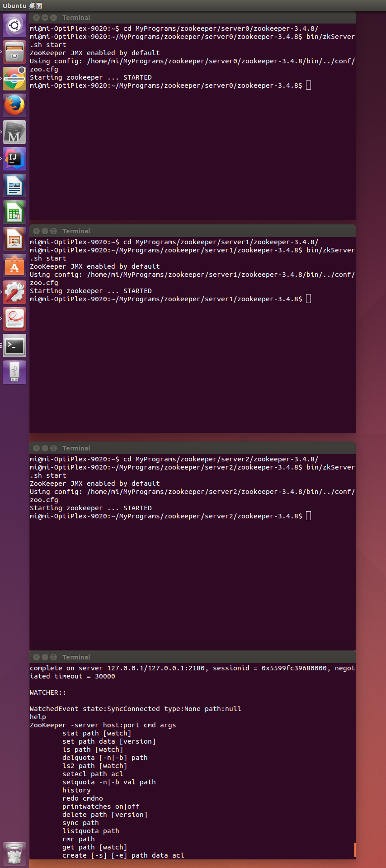Launch Google Chrome from the launcher
386x868 pixels.
(x=14, y=79)
